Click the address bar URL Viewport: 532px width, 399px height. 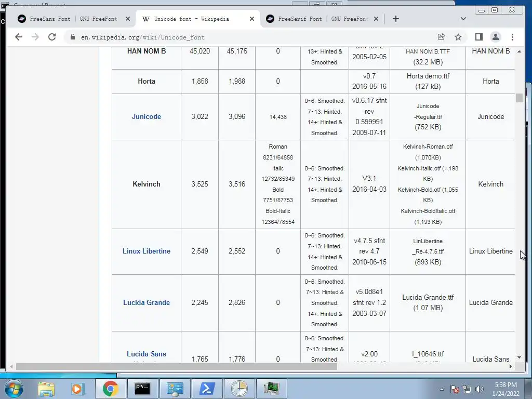coord(142,37)
